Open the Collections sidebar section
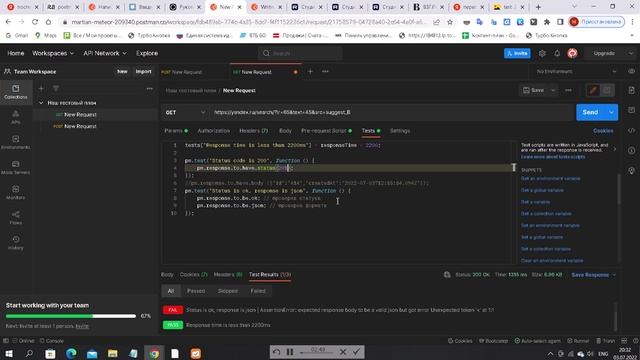Screen dimensions: 640x360 click(16, 92)
